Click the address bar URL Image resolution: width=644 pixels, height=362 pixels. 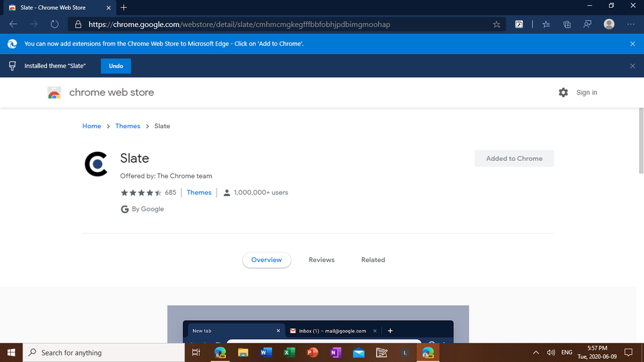pos(239,24)
